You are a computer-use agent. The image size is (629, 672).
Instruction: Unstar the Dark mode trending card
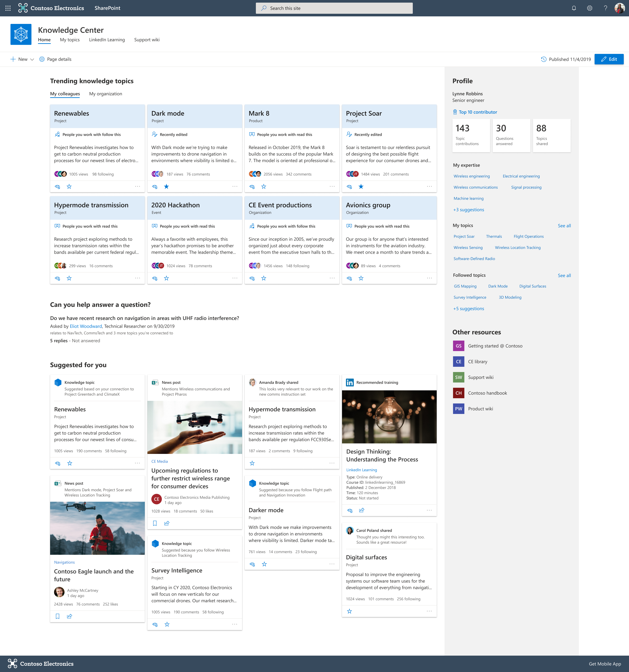166,187
